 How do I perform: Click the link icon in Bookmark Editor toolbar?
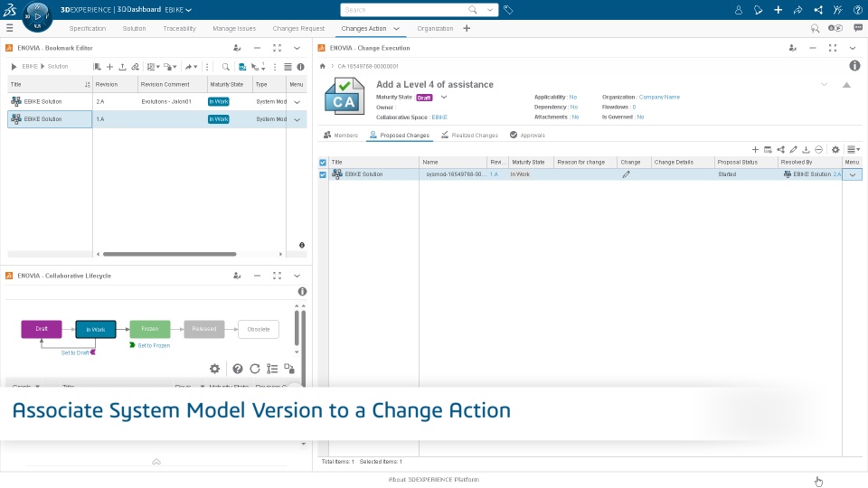[x=135, y=67]
